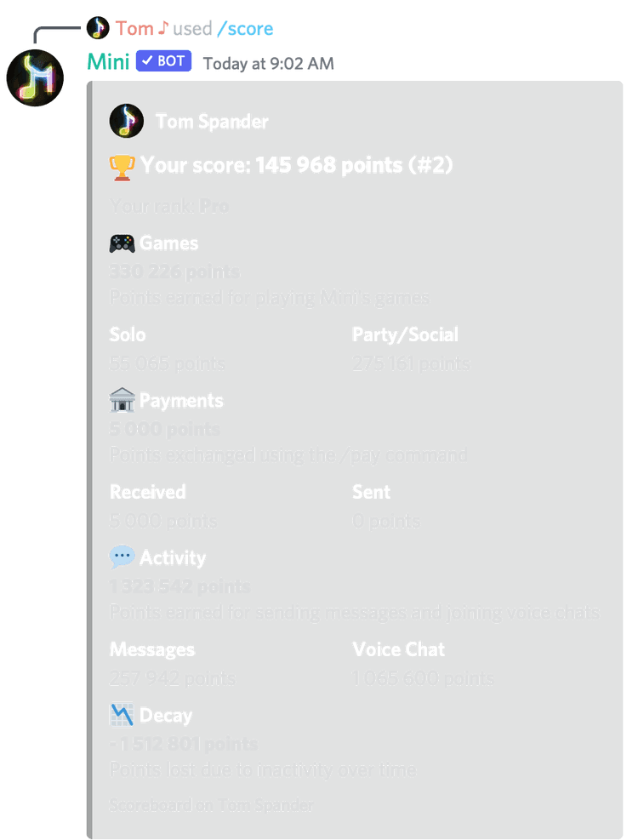Click the verified checkmark in the BOT badge
The height and width of the screenshot is (840, 638).
pyautogui.click(x=145, y=60)
